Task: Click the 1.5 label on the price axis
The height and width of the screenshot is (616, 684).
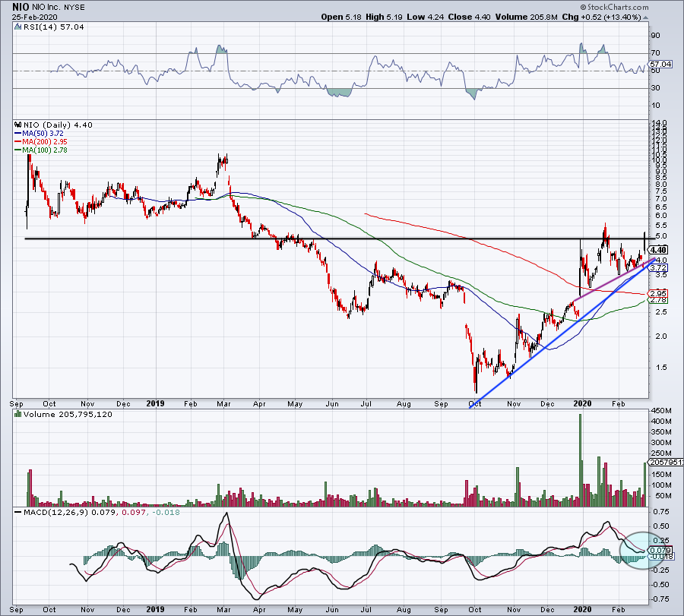Action: click(x=661, y=368)
